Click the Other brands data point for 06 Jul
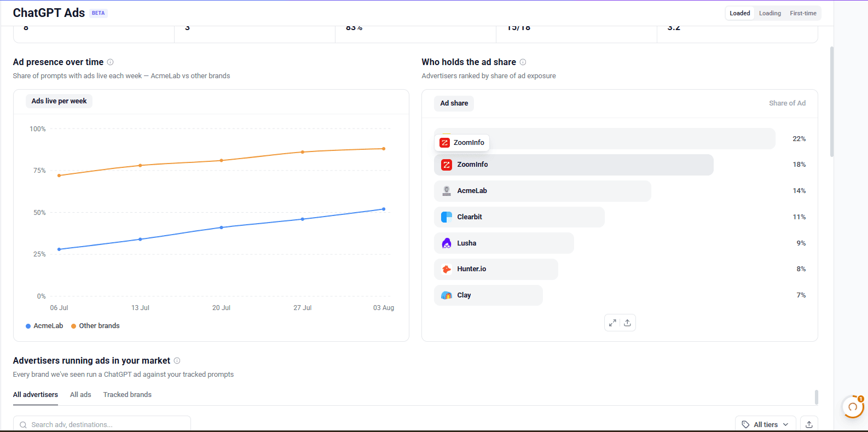 59,176
